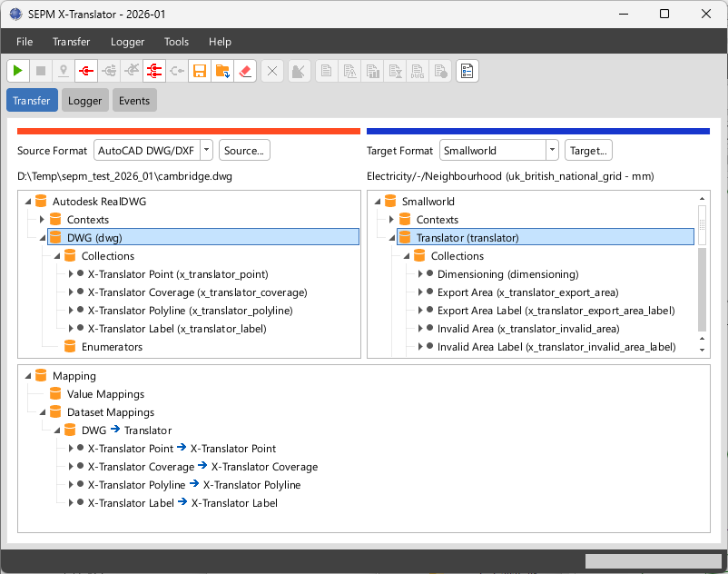This screenshot has width=728, height=574.
Task: Click the Source... button
Action: click(244, 150)
